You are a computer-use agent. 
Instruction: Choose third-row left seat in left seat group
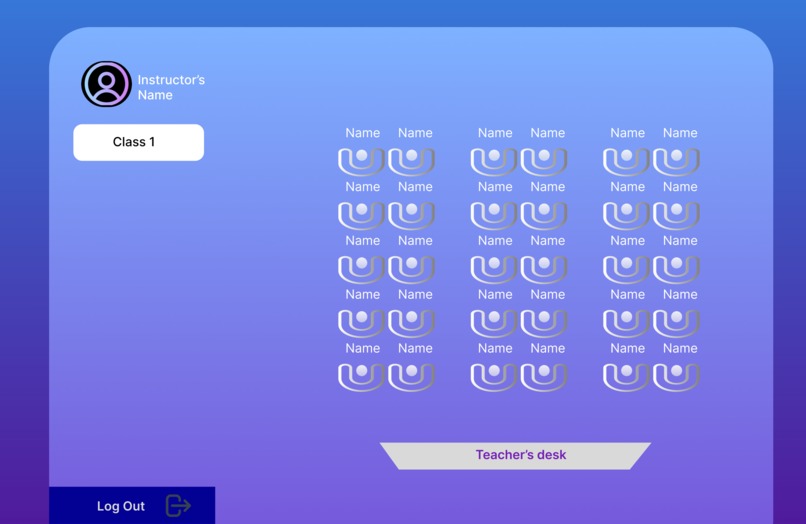coord(361,269)
